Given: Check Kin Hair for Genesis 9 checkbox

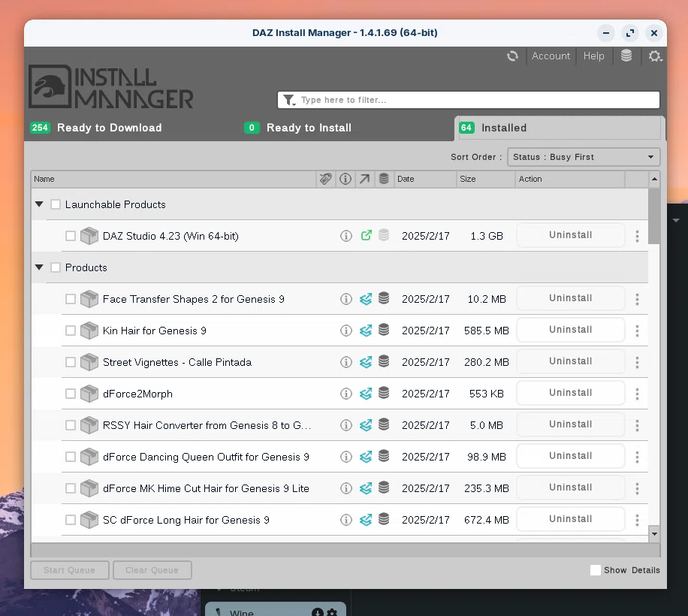Looking at the screenshot, I should [70, 331].
